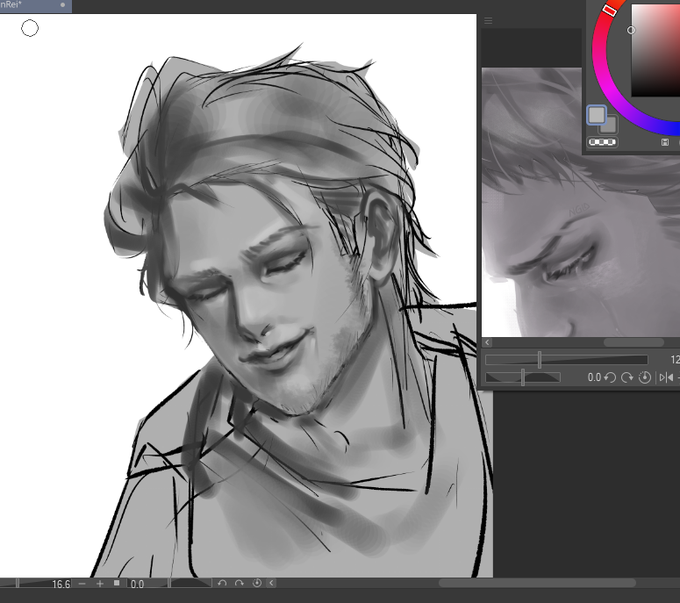The image size is (680, 603).
Task: Select the transparent color swatch
Action: [x=602, y=142]
